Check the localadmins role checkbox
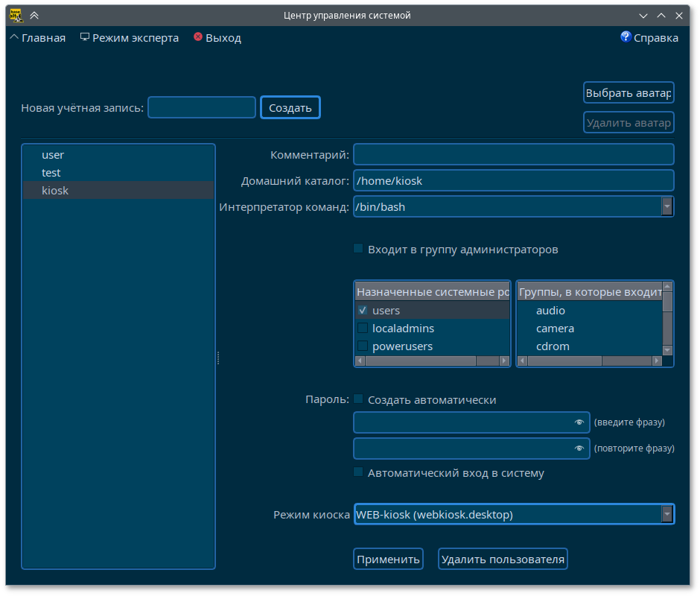The width and height of the screenshot is (700, 596). click(363, 329)
